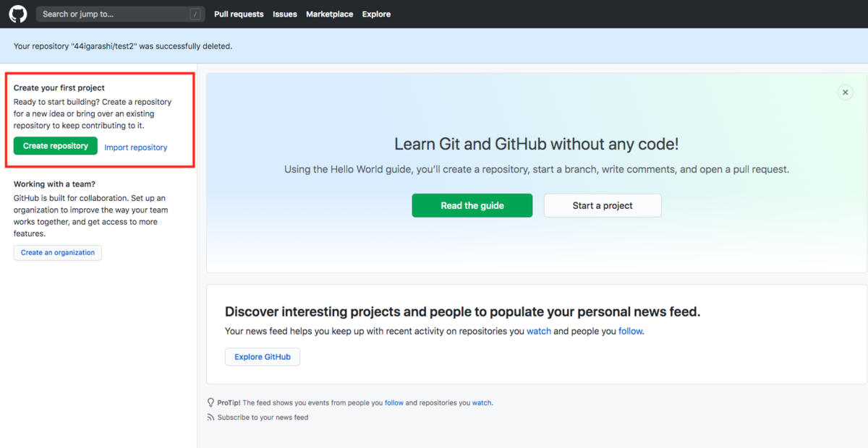This screenshot has height=448, width=868.
Task: Click 'Learn Git and GitHub without any code!' heading
Action: click(537, 144)
